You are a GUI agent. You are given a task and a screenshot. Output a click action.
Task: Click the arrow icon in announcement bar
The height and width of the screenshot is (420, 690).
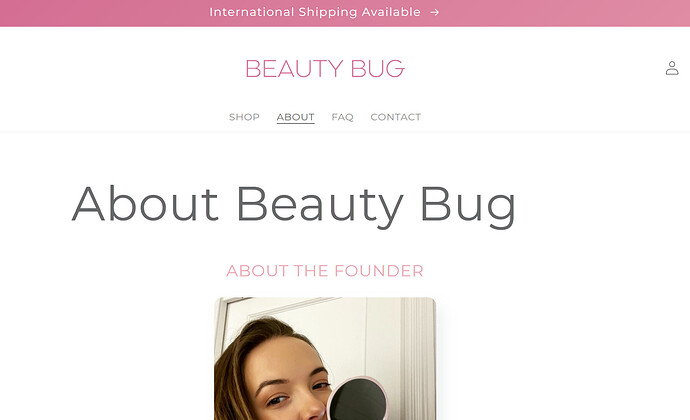[x=435, y=12]
